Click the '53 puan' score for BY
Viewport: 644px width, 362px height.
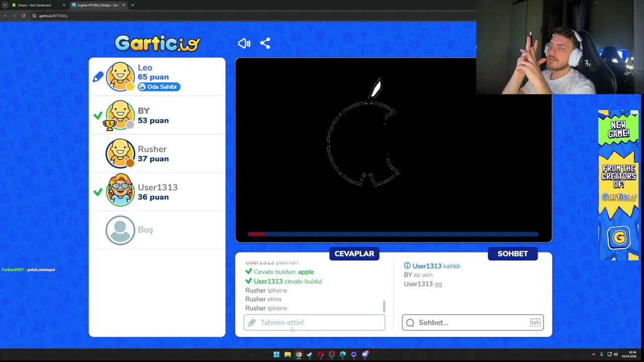153,120
